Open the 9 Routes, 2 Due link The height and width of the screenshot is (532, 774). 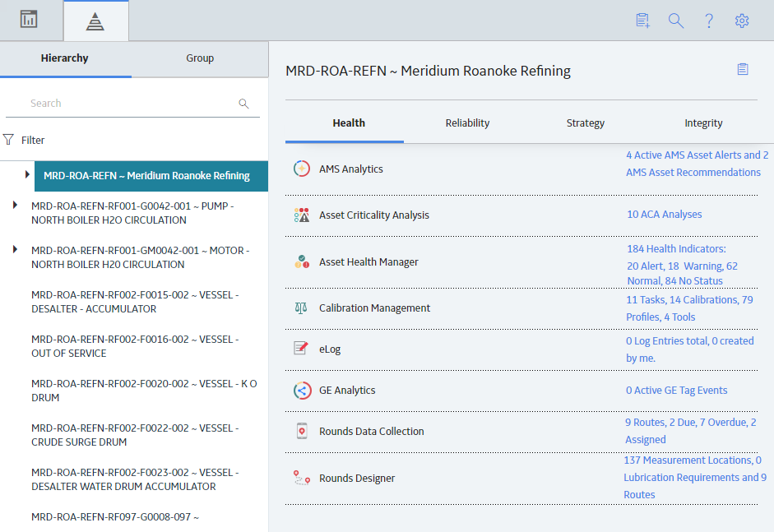[691, 431]
